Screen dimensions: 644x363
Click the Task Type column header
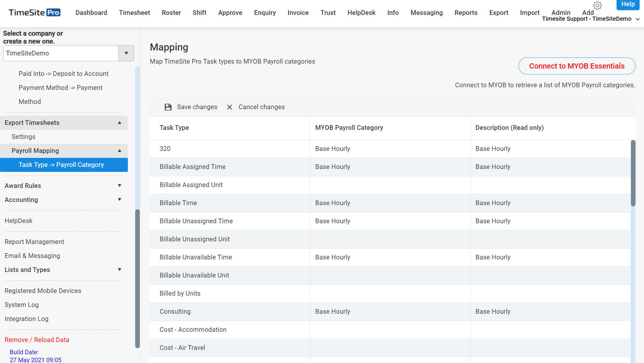point(230,128)
